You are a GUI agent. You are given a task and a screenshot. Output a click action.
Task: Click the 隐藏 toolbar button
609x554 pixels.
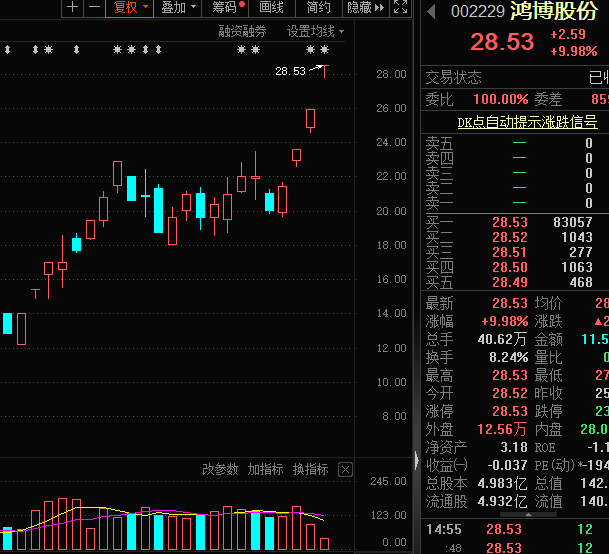click(x=365, y=7)
